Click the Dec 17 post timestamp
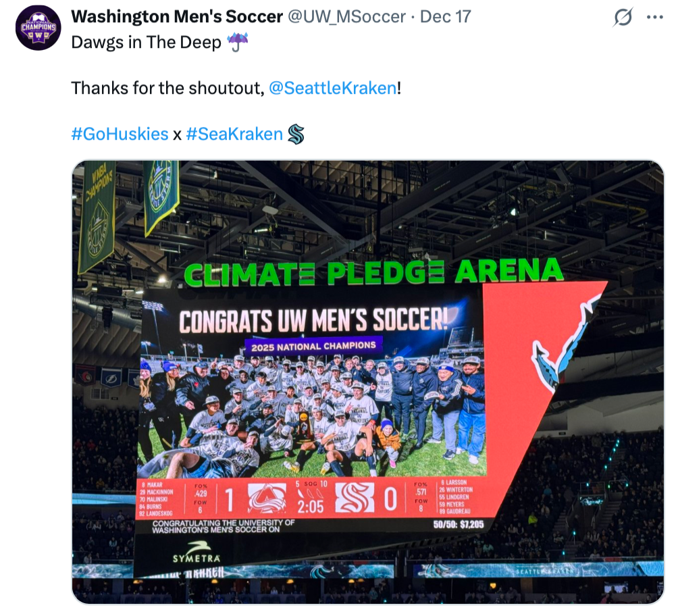 coord(445,17)
